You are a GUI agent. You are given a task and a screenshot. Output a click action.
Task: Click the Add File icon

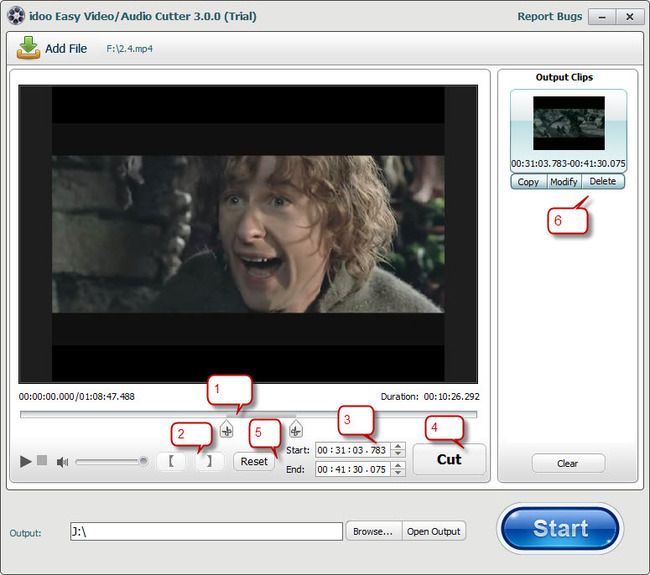point(28,48)
